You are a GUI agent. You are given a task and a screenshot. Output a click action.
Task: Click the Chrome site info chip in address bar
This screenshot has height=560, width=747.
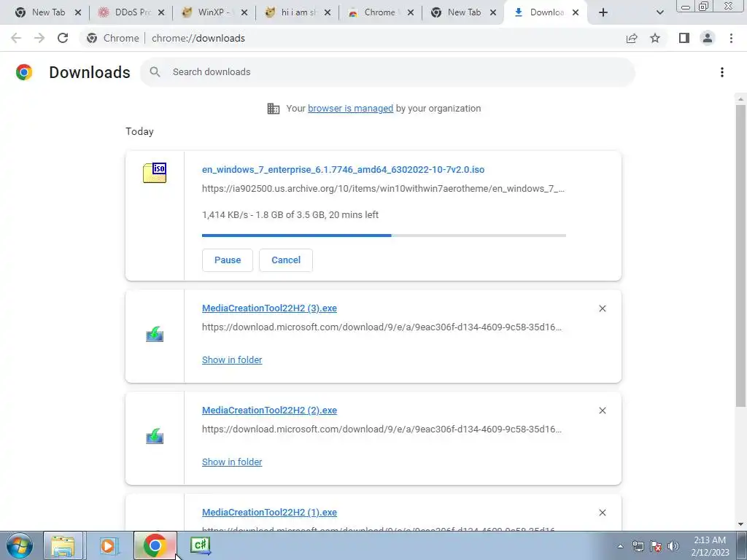pos(113,38)
